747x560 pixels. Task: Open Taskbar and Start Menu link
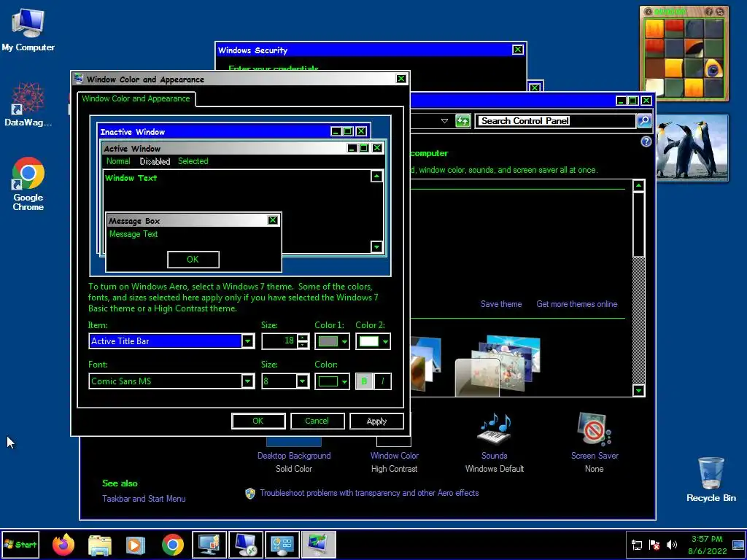click(144, 499)
